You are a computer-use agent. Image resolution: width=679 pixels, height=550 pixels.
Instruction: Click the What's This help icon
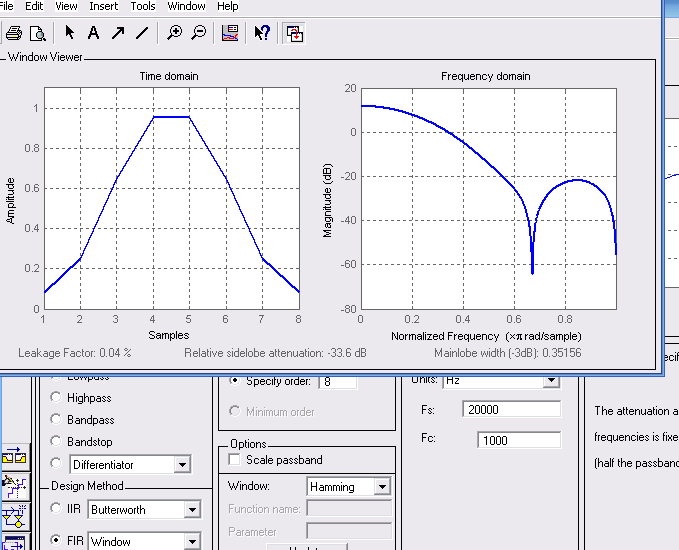pos(262,33)
